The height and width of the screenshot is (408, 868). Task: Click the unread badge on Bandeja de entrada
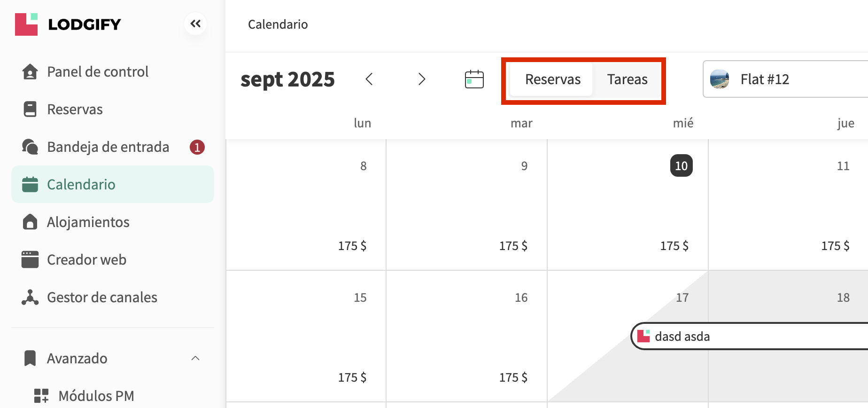(x=197, y=147)
